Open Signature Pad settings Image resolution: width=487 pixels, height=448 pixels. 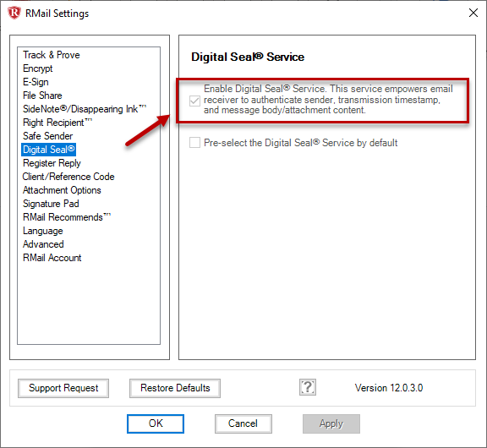[x=51, y=204]
